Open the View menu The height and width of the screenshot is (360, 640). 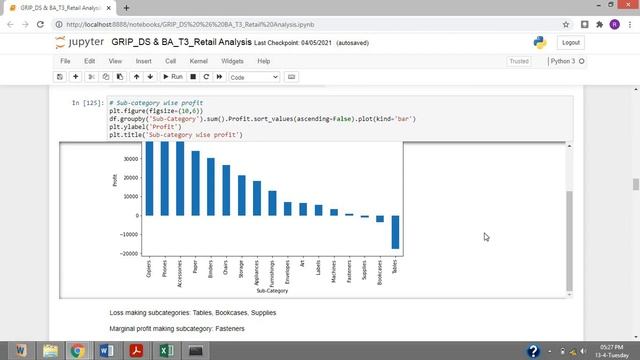pyautogui.click(x=115, y=61)
